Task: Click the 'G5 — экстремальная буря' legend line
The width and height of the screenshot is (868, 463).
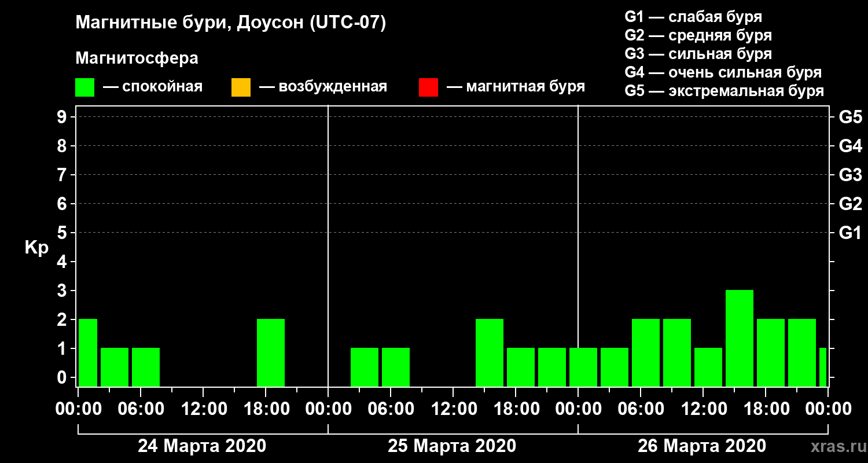Action: pos(724,91)
